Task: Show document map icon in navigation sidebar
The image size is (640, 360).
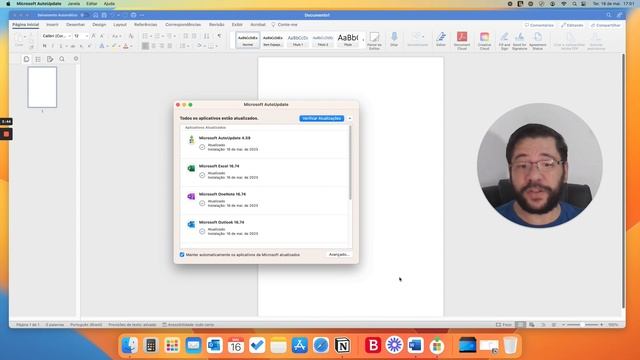Action: tap(38, 59)
